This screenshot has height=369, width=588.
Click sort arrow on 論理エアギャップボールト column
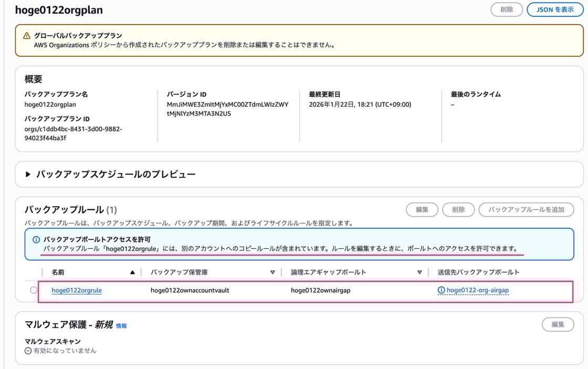point(419,272)
